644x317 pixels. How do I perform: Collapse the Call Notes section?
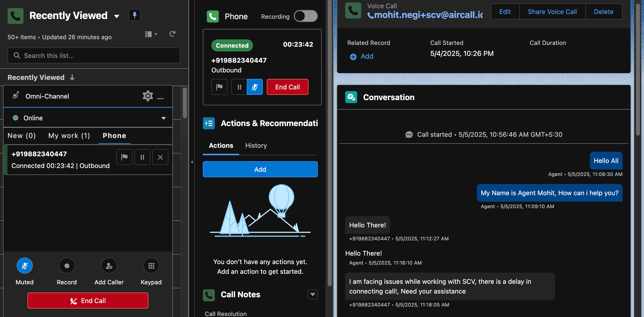point(312,294)
